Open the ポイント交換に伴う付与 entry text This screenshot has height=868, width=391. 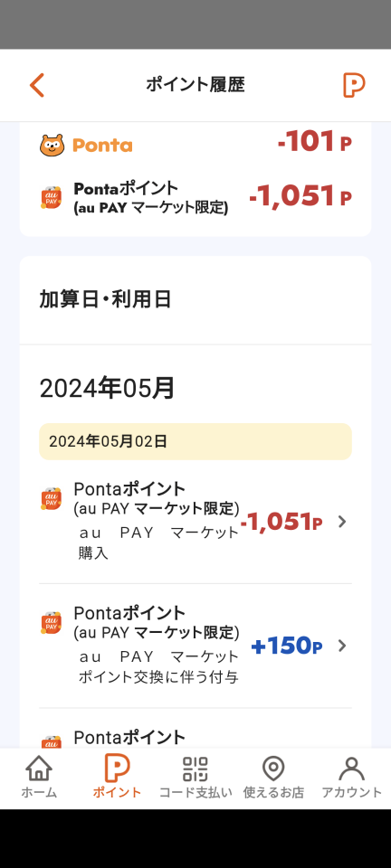click(x=158, y=676)
